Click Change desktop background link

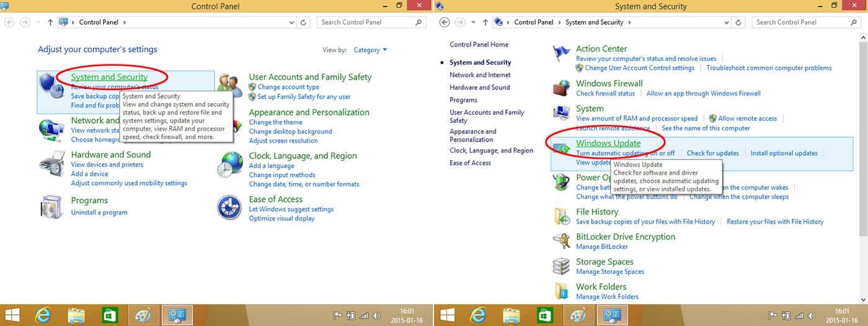point(290,132)
